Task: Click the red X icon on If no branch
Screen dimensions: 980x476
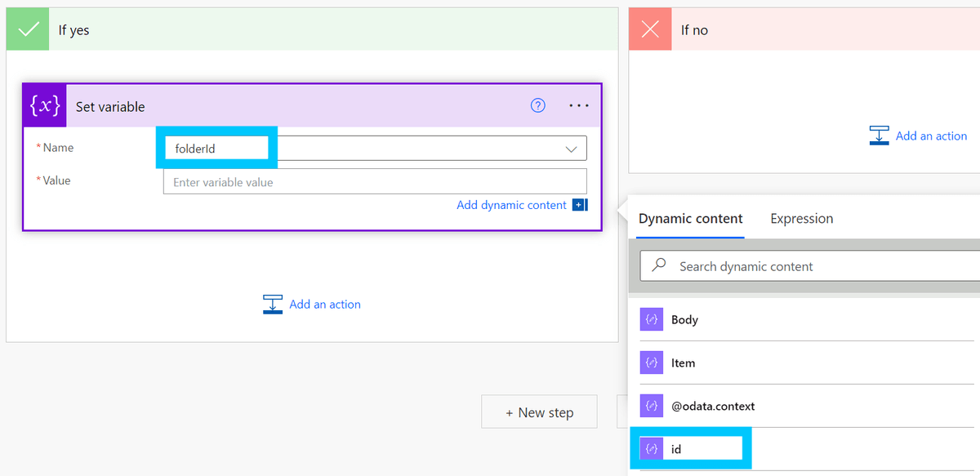Action: pyautogui.click(x=649, y=29)
